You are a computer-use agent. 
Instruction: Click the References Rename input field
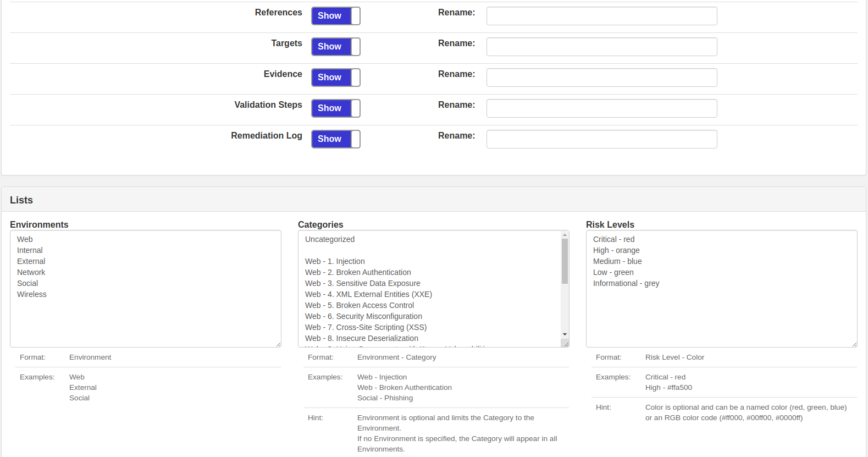point(602,16)
